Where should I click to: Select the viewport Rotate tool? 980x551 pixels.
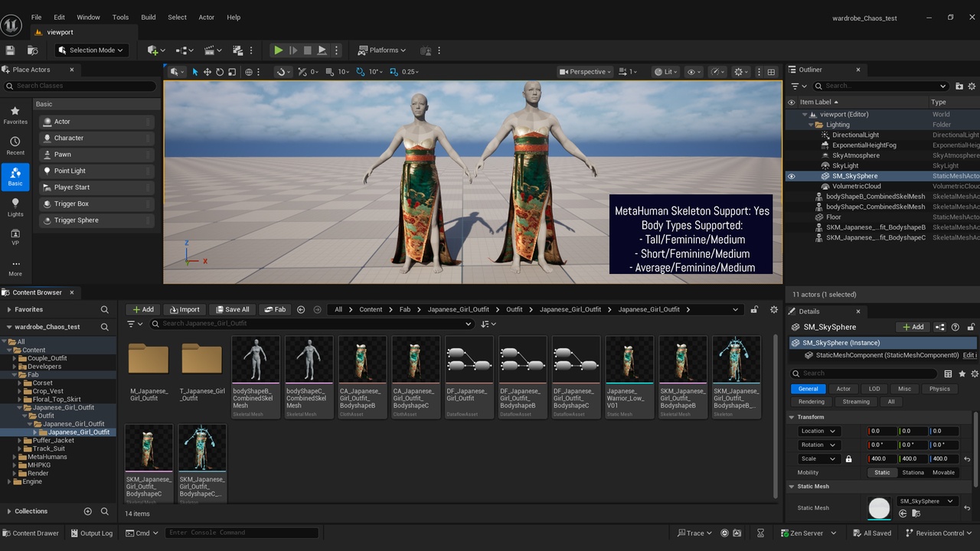[x=220, y=72]
